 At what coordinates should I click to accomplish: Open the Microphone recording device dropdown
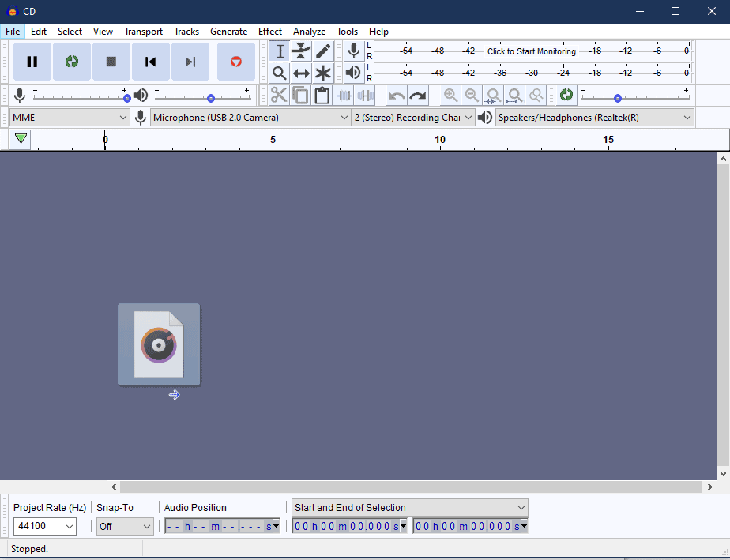click(250, 118)
